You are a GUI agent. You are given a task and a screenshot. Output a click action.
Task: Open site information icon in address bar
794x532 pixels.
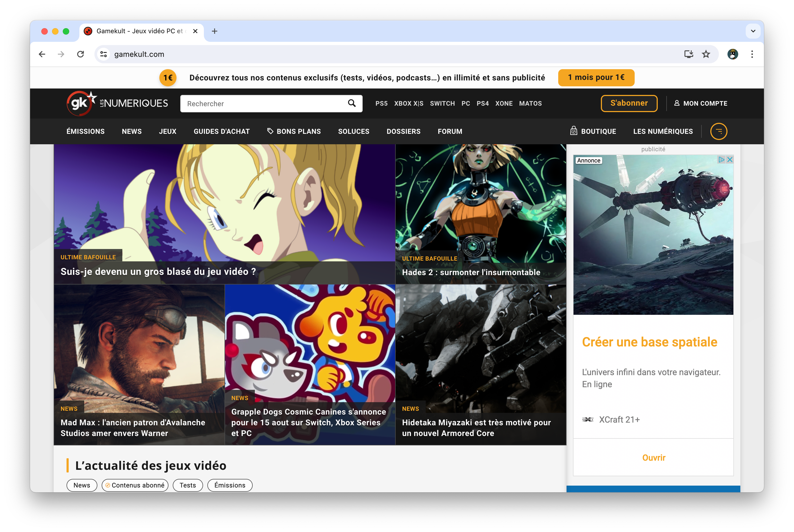[104, 54]
